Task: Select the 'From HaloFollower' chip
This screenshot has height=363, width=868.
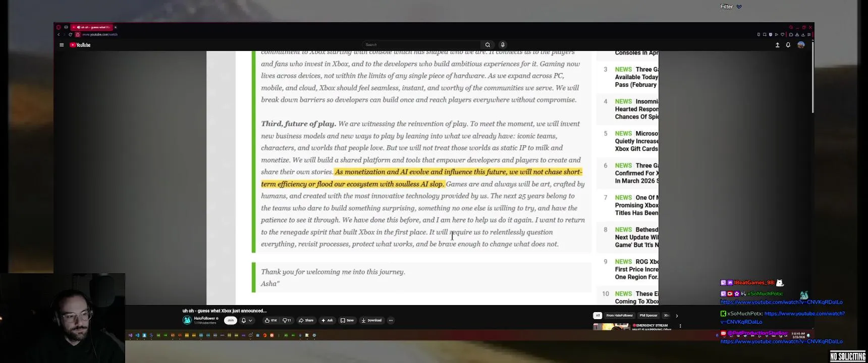Action: (620, 316)
